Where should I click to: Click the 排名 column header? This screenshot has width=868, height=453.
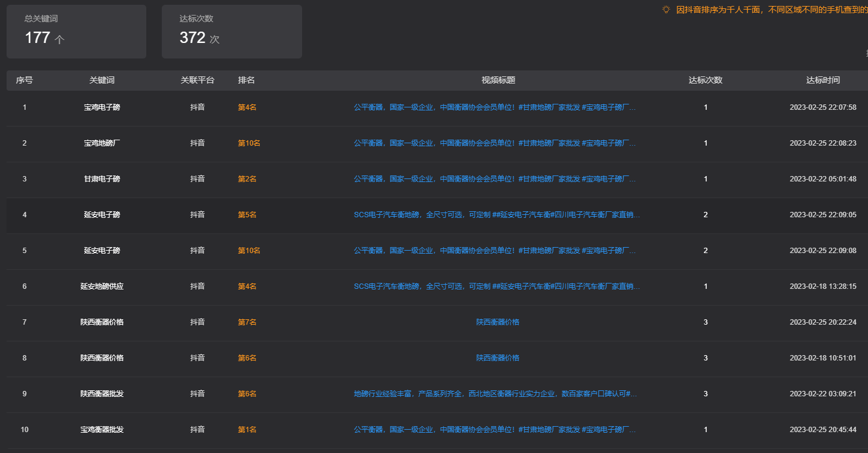coord(247,80)
